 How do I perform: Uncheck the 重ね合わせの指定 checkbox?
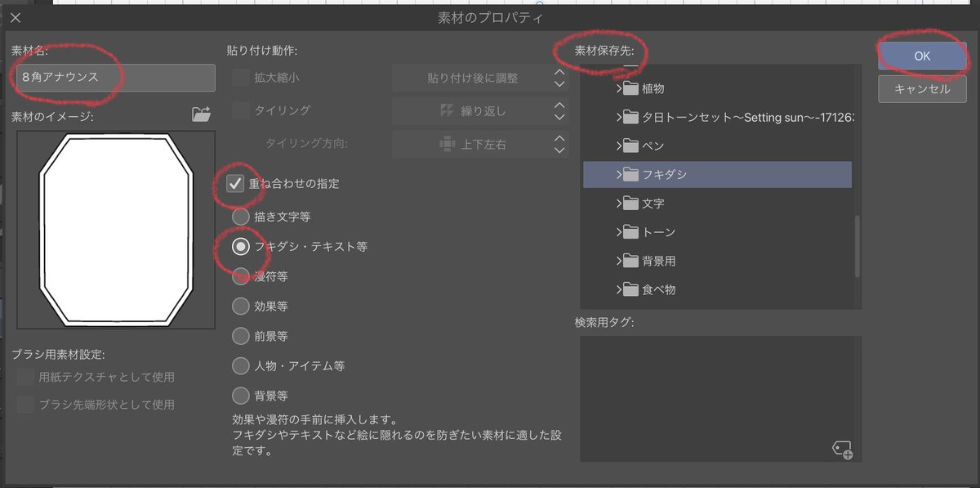click(236, 183)
